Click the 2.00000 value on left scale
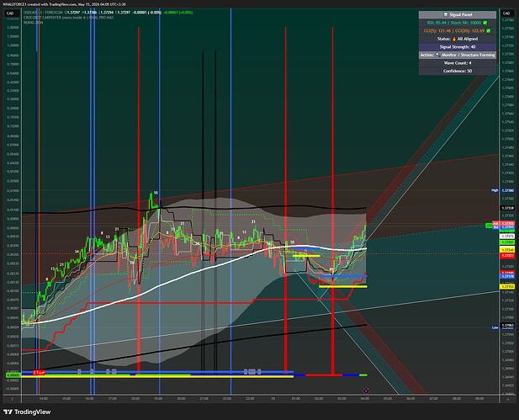The image size is (519, 420). pyautogui.click(x=13, y=28)
